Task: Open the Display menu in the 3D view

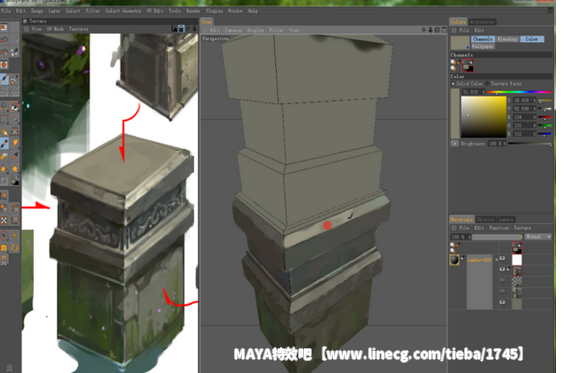Action: tap(255, 30)
